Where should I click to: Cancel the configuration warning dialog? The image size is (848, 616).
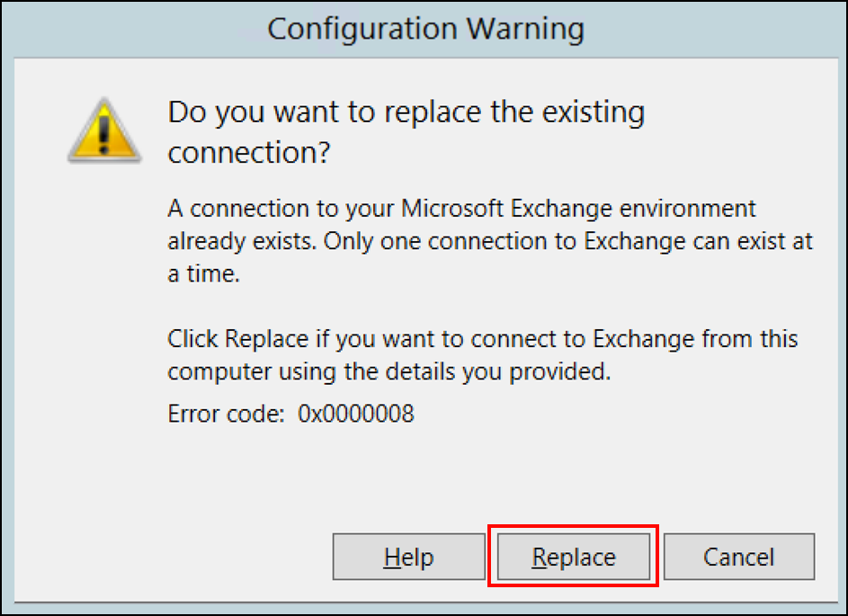[x=739, y=557]
